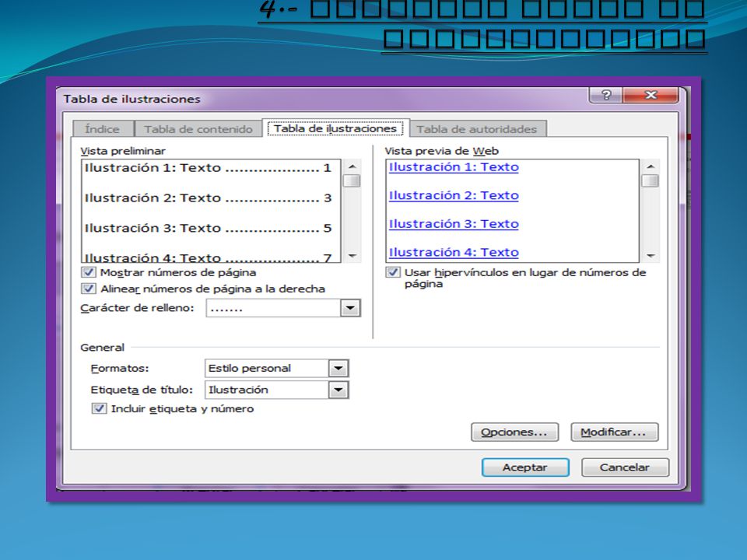Screen dimensions: 747x560
Task: Open the Etiqueta de título dropdown arrow
Action: tap(338, 390)
